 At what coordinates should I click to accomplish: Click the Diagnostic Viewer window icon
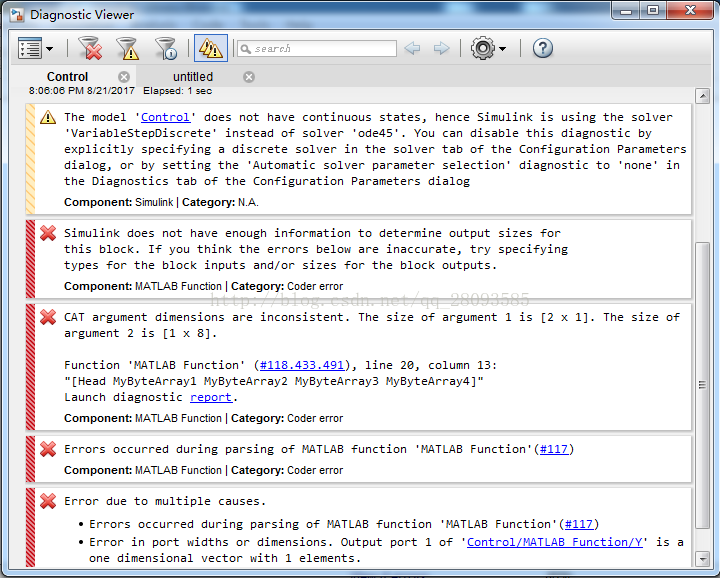[17, 15]
